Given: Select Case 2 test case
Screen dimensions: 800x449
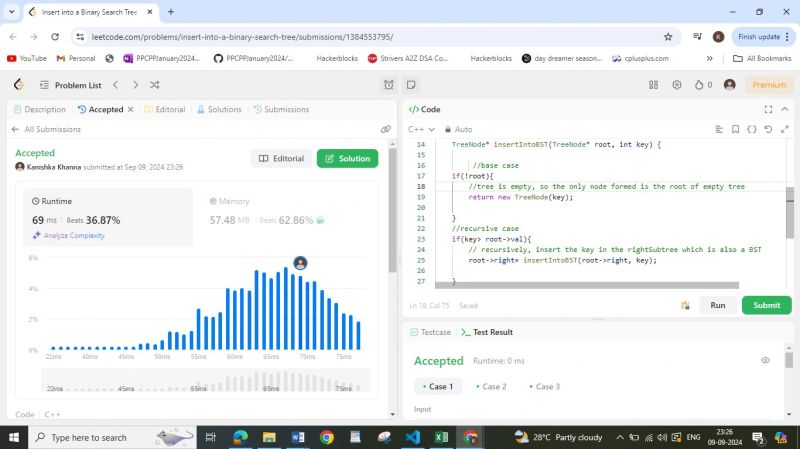Looking at the screenshot, I should click(x=491, y=386).
